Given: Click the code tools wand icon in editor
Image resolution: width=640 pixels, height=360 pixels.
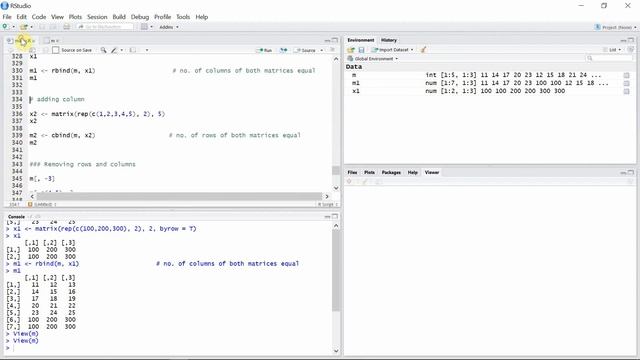Looking at the screenshot, I should (x=114, y=50).
